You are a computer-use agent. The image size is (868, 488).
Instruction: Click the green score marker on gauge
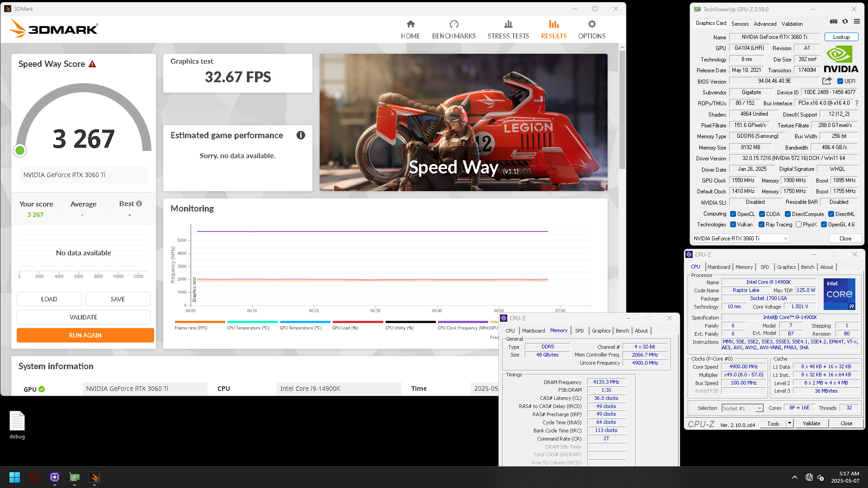pos(20,150)
